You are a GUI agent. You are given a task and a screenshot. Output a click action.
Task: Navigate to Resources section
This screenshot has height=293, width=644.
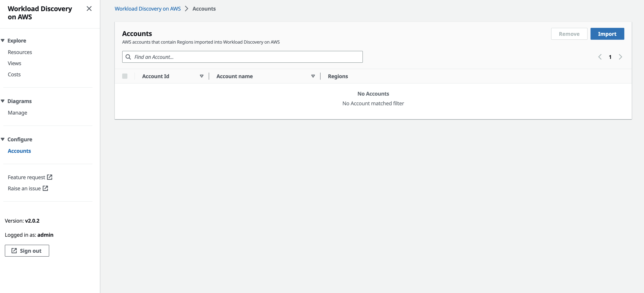tap(20, 52)
